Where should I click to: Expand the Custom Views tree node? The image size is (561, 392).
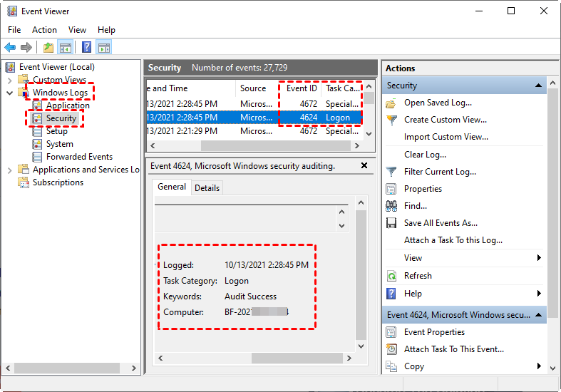(10, 81)
